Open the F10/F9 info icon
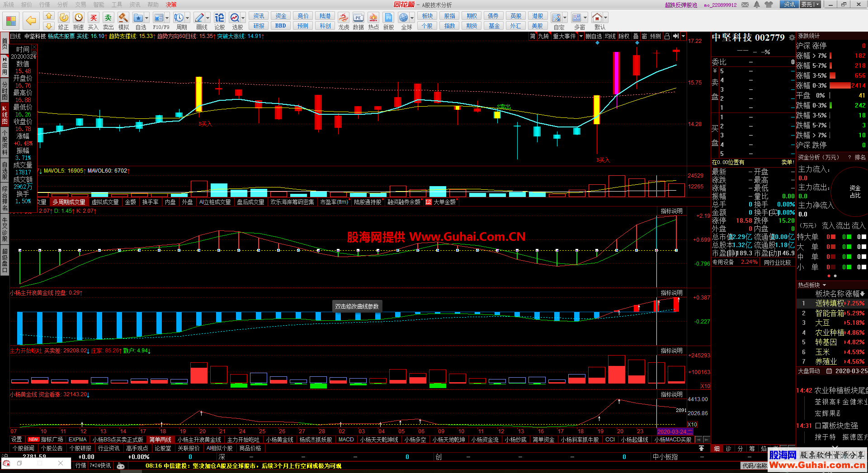 click(158, 18)
